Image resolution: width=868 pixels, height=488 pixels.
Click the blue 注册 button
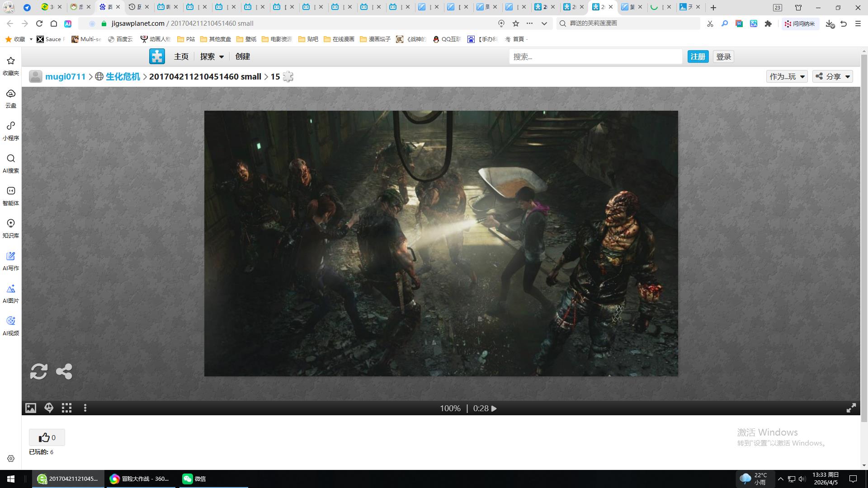click(x=698, y=56)
